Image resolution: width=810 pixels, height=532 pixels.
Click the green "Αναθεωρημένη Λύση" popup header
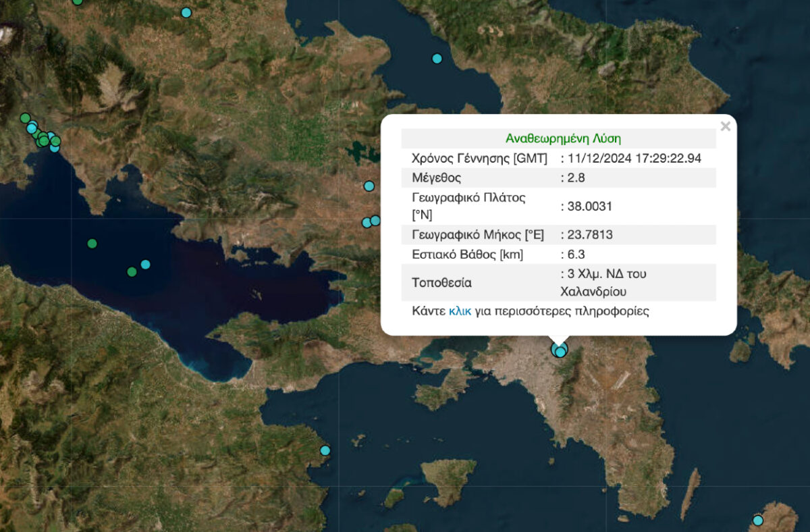coord(563,138)
